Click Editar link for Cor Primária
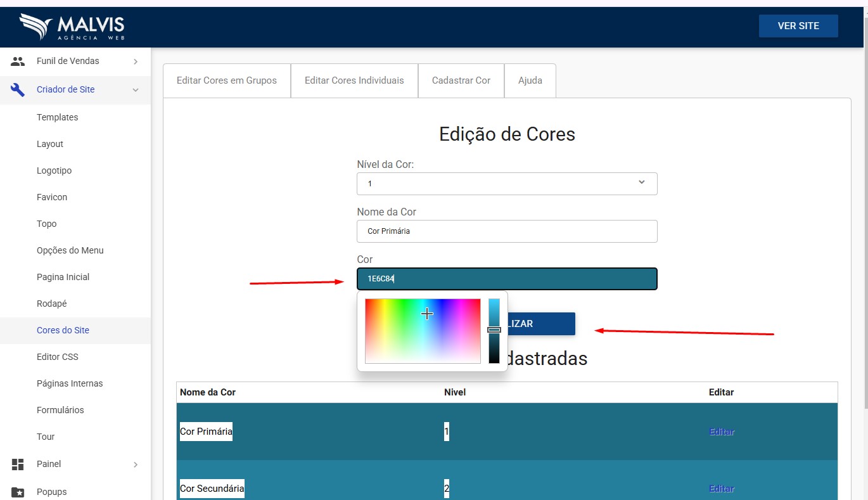 (x=722, y=432)
